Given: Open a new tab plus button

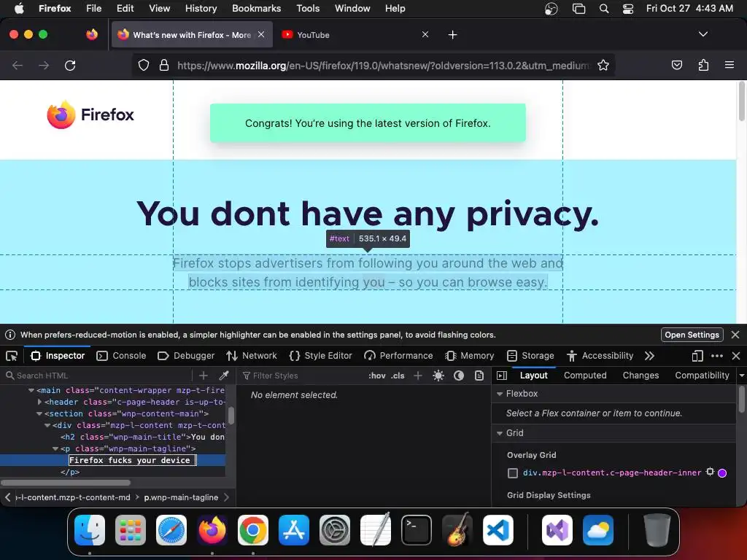Looking at the screenshot, I should pos(452,35).
